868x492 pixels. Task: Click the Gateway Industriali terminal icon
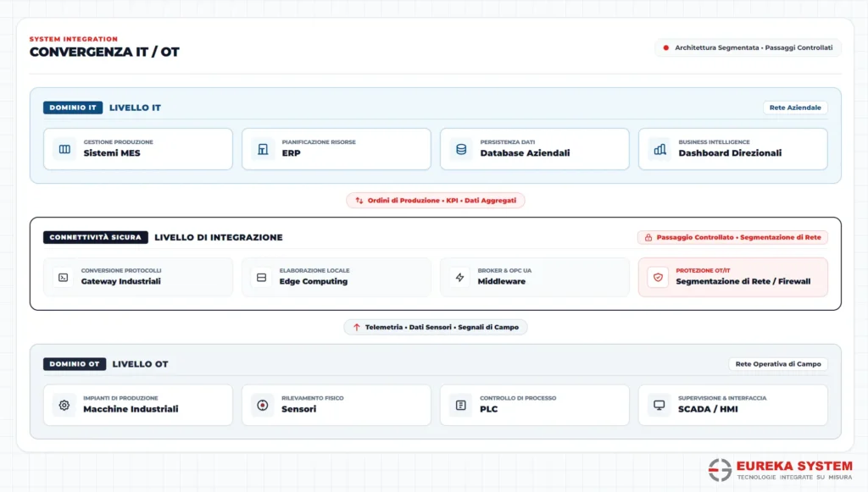pyautogui.click(x=63, y=278)
